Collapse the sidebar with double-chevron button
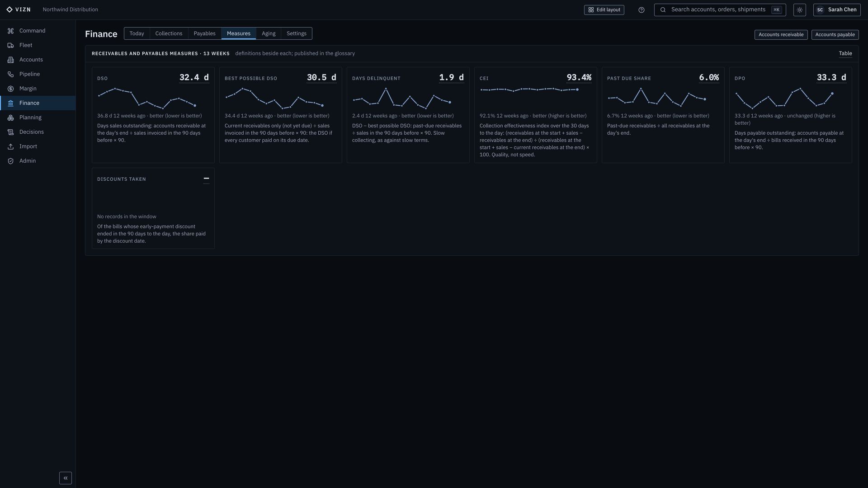The image size is (868, 488). pyautogui.click(x=66, y=478)
